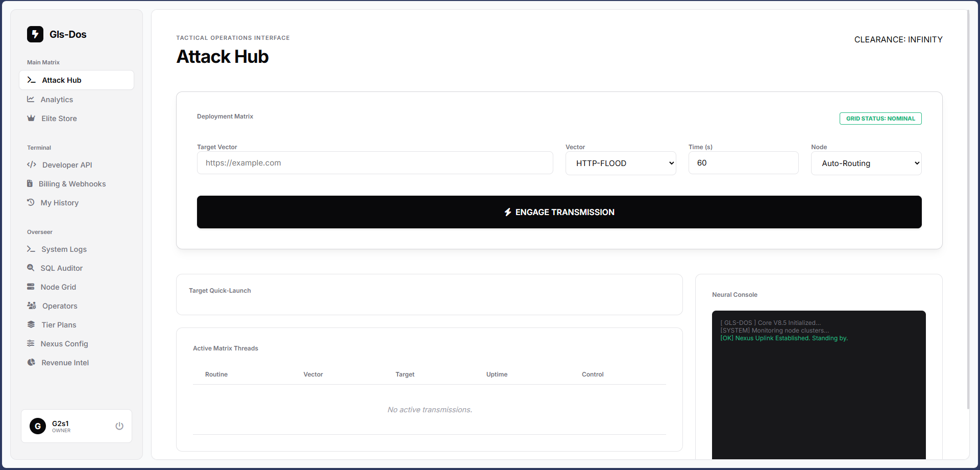980x470 pixels.
Task: Click the Attack Hub terminal prompt icon
Action: tap(32, 80)
